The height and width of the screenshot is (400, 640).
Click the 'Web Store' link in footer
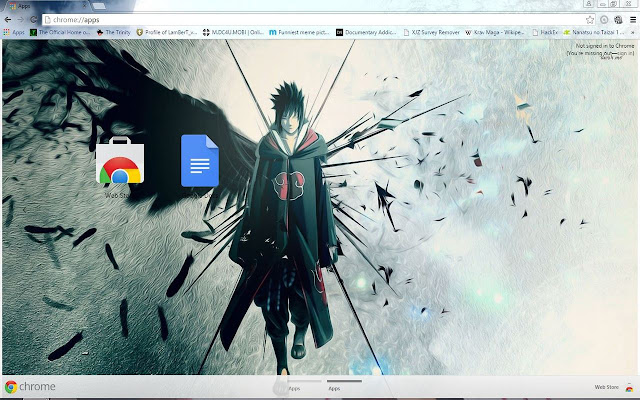(x=607, y=387)
